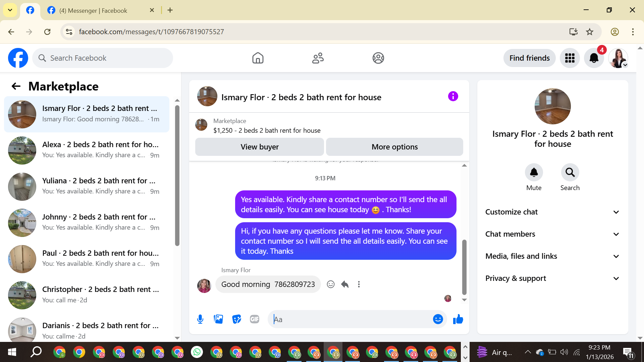Viewport: 644px width, 362px height.
Task: React to the Good morning message
Action: coord(331,284)
